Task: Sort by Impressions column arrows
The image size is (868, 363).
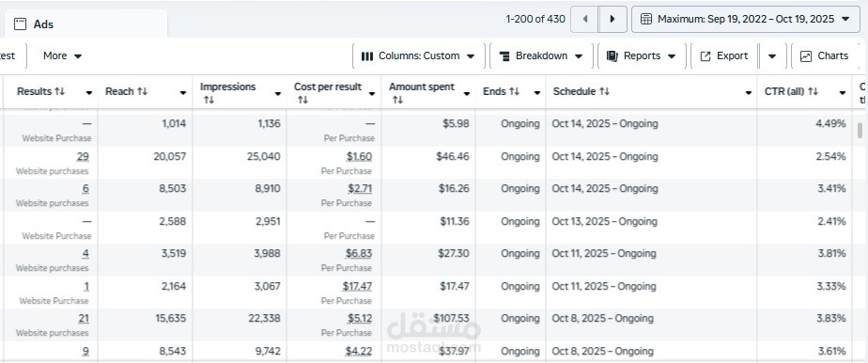Action: pyautogui.click(x=209, y=100)
